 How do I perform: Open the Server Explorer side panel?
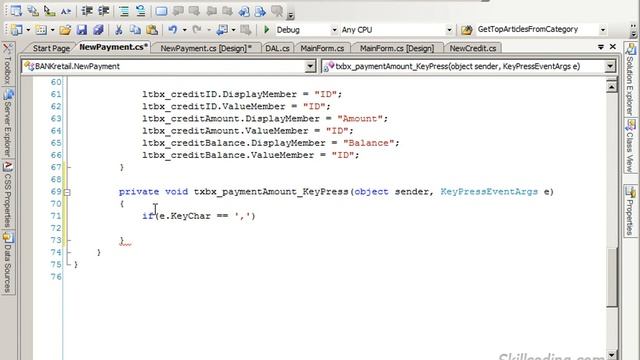click(x=8, y=123)
